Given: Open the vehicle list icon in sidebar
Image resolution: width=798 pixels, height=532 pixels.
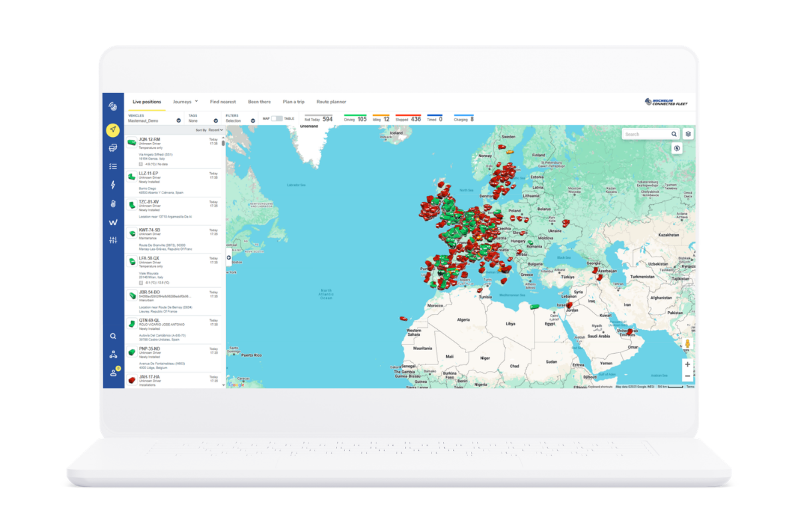Looking at the screenshot, I should coord(112,148).
